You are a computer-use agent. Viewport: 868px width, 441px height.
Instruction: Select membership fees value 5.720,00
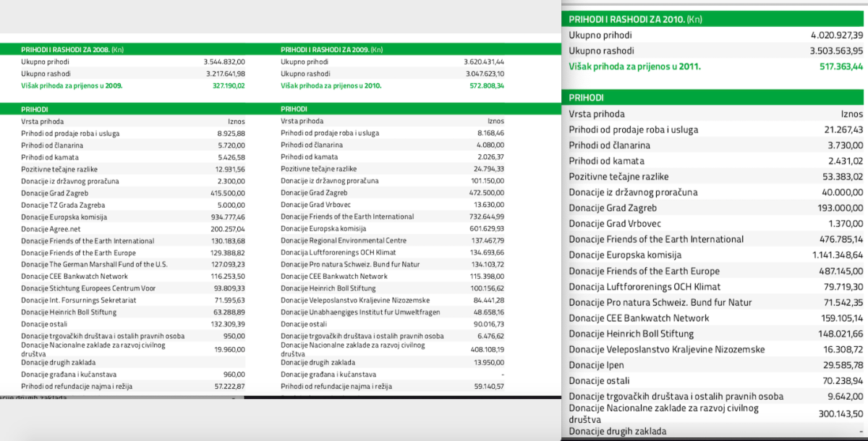(231, 146)
